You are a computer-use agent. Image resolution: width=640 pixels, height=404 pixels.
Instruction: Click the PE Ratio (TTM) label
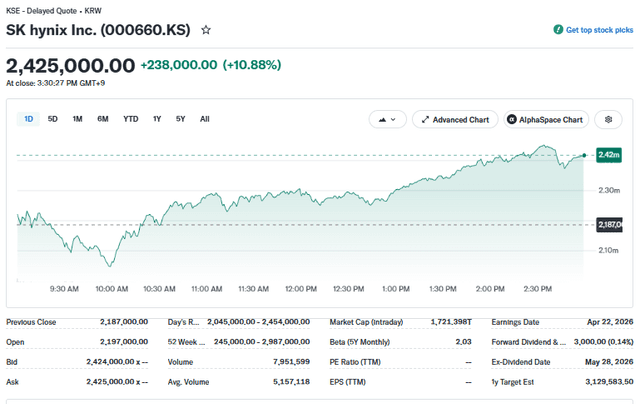(355, 362)
